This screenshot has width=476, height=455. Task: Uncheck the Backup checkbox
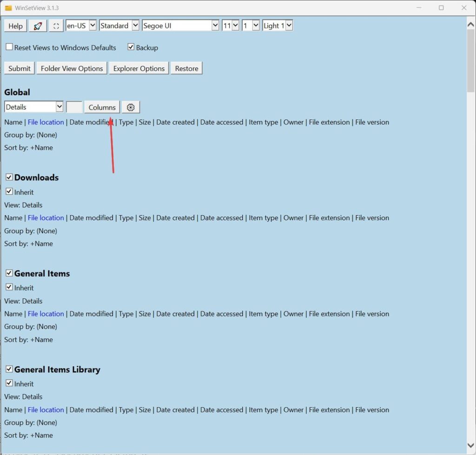[131, 47]
